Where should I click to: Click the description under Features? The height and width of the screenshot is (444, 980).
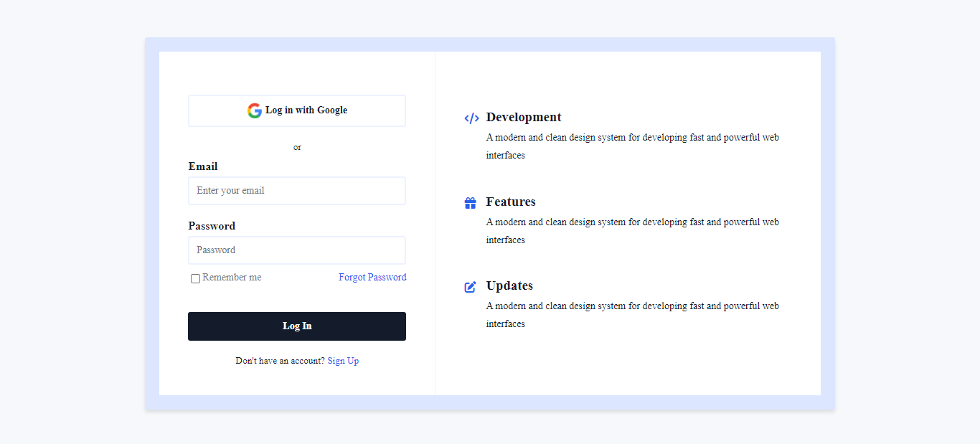click(632, 231)
